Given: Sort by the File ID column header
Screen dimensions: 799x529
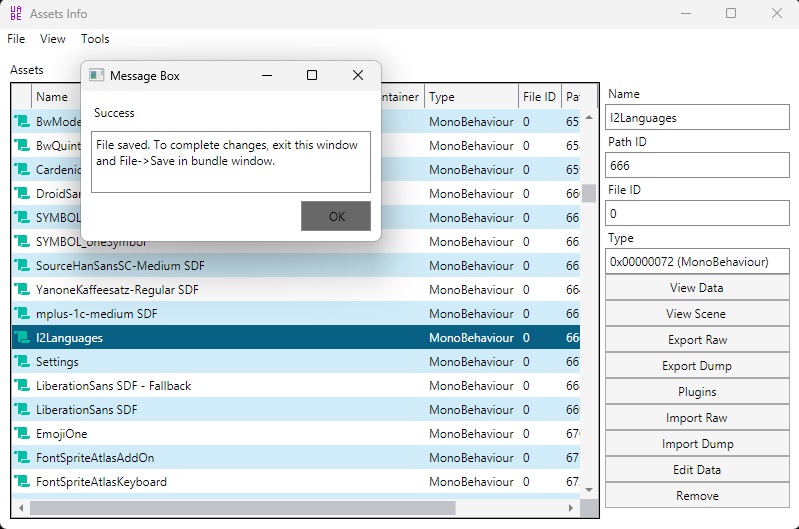Looking at the screenshot, I should coord(540,96).
